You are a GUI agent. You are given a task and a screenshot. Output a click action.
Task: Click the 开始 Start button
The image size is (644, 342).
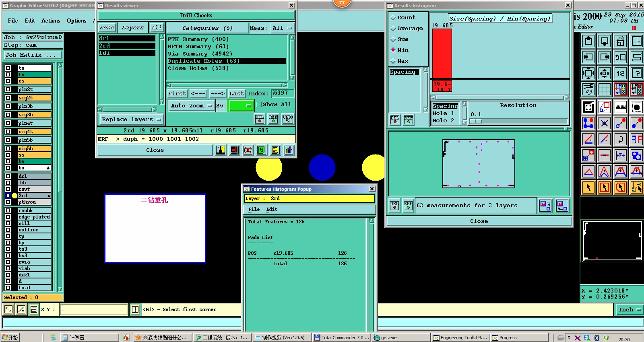(10, 338)
